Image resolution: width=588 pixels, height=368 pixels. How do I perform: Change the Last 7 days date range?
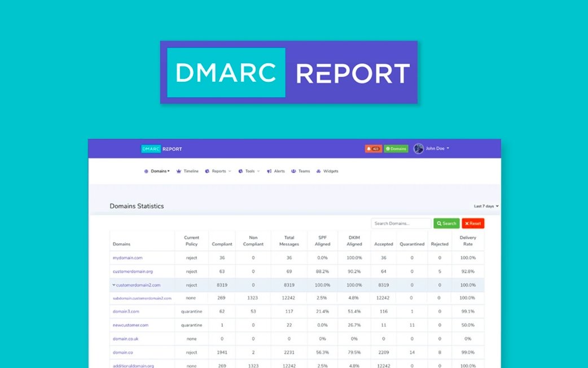tap(486, 207)
